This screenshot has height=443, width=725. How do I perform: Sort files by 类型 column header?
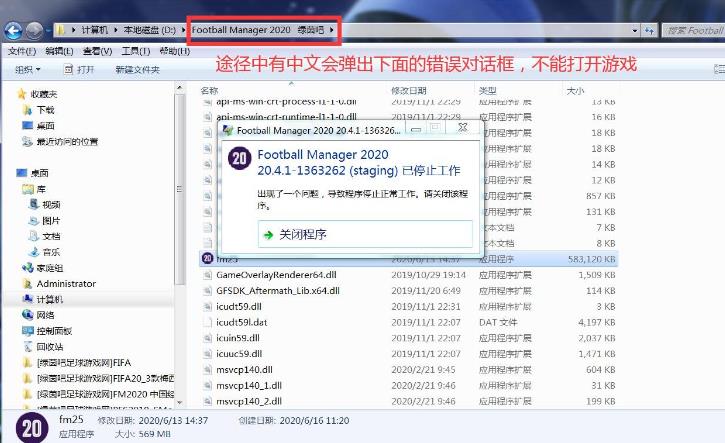tap(487, 90)
